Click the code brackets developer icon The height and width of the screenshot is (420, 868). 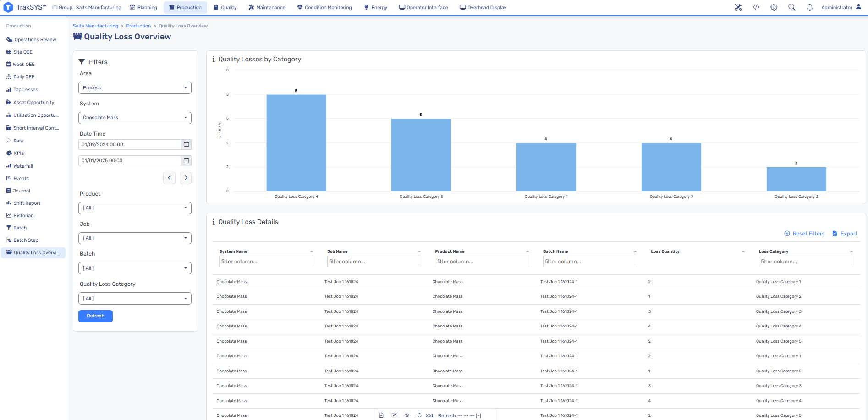pyautogui.click(x=756, y=7)
